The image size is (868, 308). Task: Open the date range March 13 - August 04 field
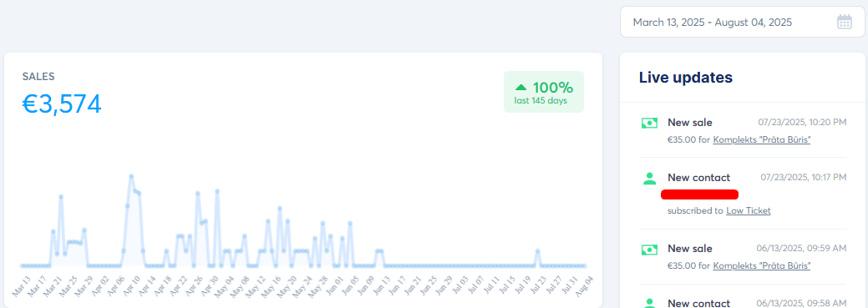click(x=743, y=22)
